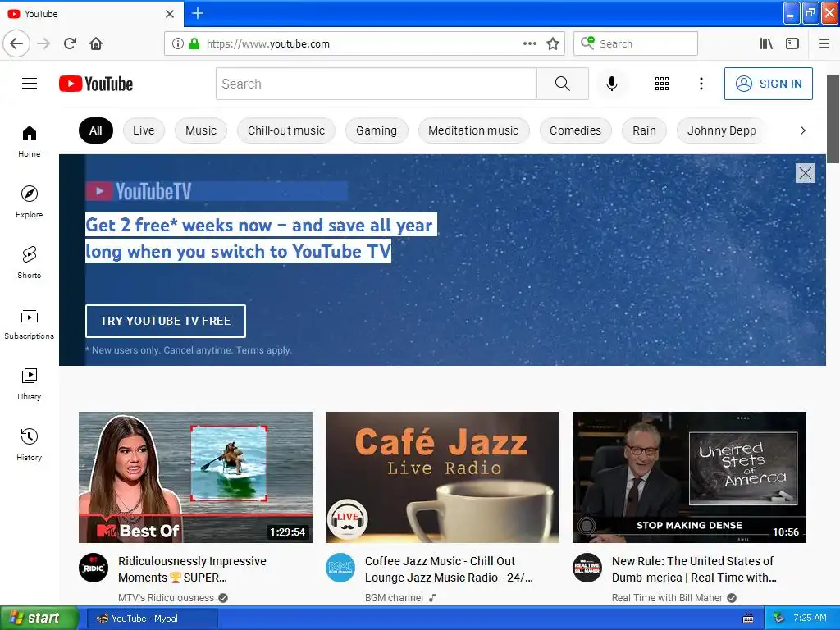
Task: Go to the browser home page
Action: point(96,43)
